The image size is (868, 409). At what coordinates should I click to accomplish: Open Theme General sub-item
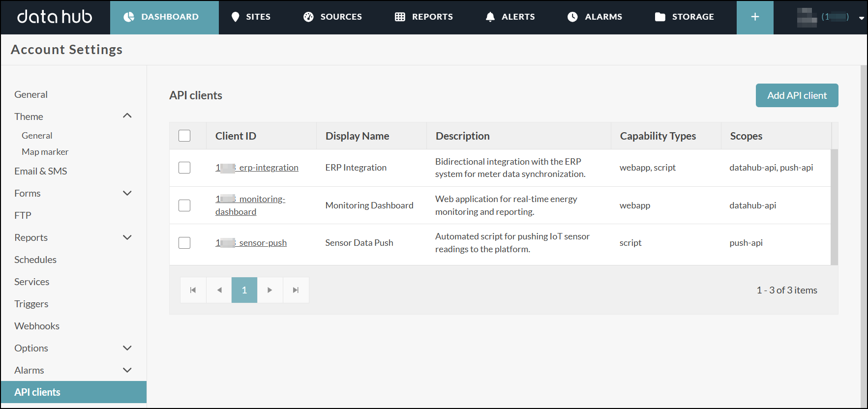37,136
